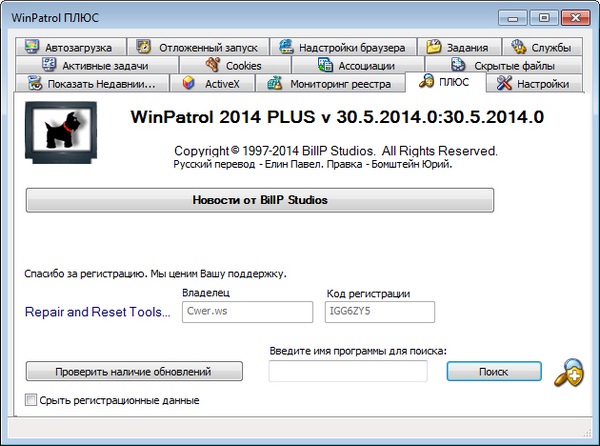
Task: Open Надстройки браузера tab
Action: 341,47
